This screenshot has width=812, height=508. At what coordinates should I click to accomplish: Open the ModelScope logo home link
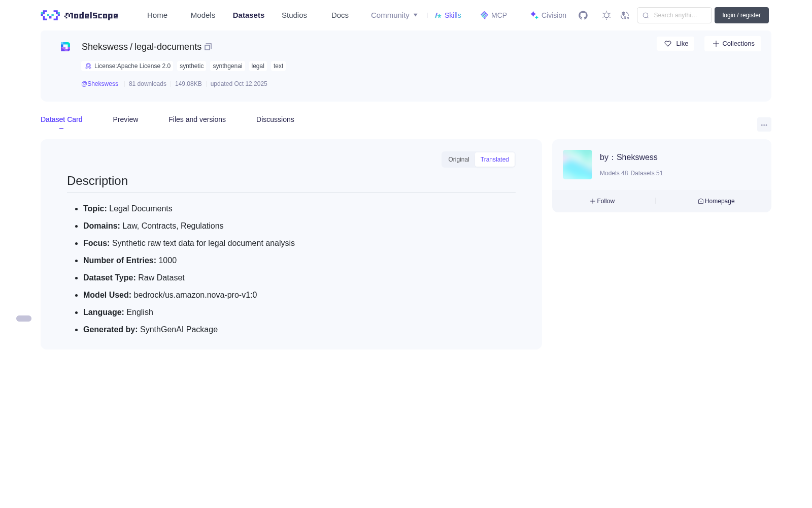pos(79,15)
